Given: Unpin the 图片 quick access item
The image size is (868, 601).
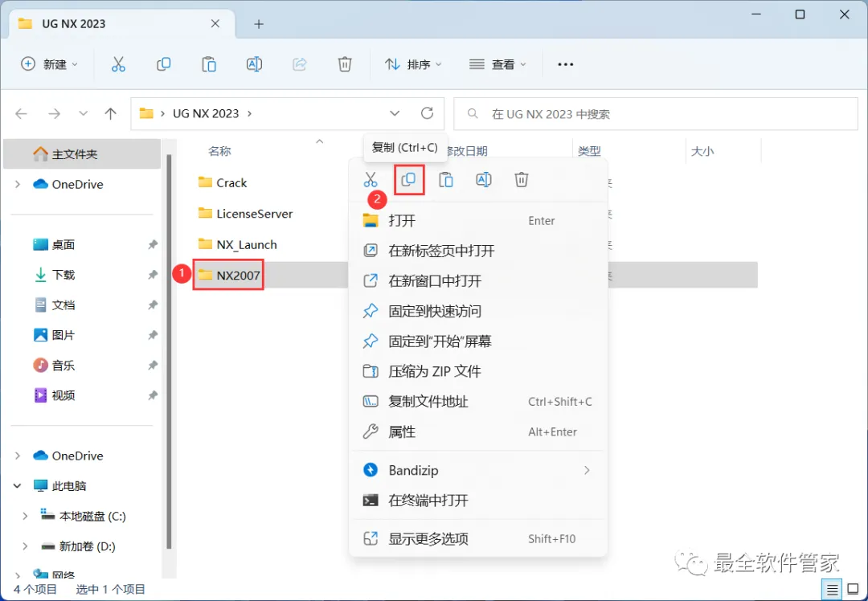Looking at the screenshot, I should click(153, 335).
